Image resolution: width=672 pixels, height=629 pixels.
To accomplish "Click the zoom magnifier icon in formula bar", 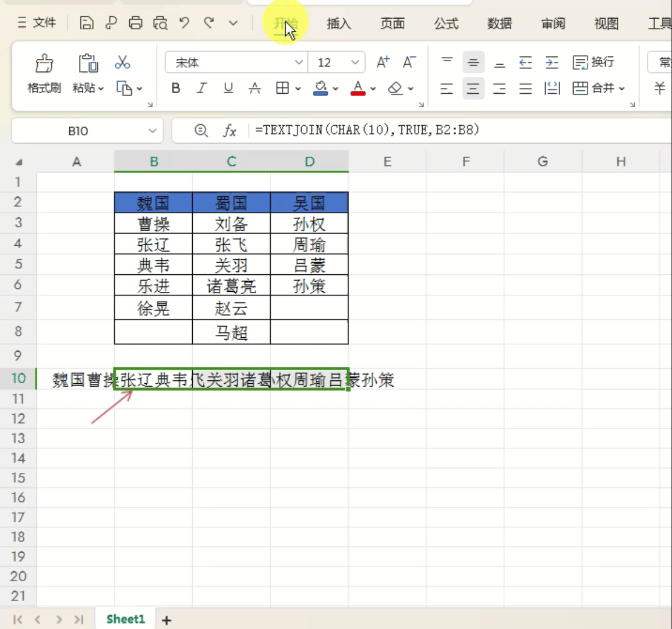I will point(201,130).
